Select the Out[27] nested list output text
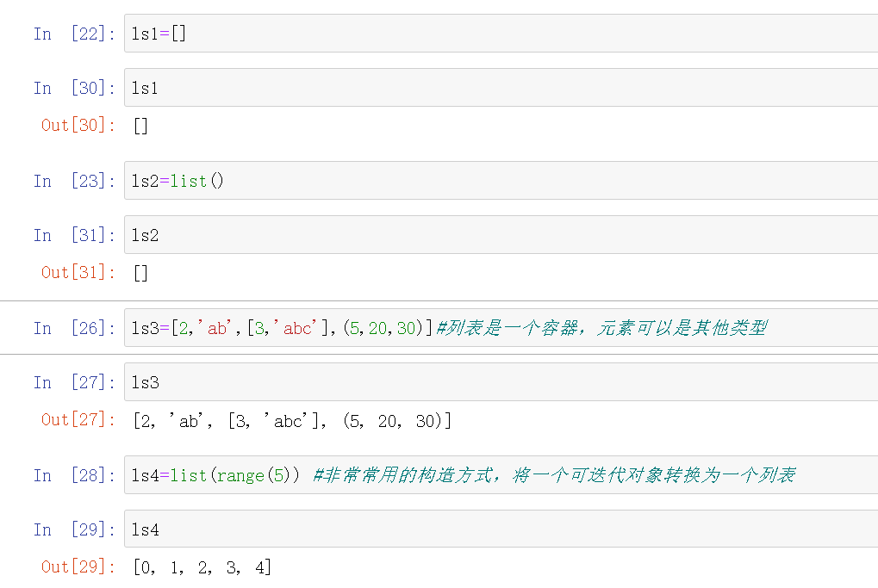The image size is (878, 588). point(292,420)
